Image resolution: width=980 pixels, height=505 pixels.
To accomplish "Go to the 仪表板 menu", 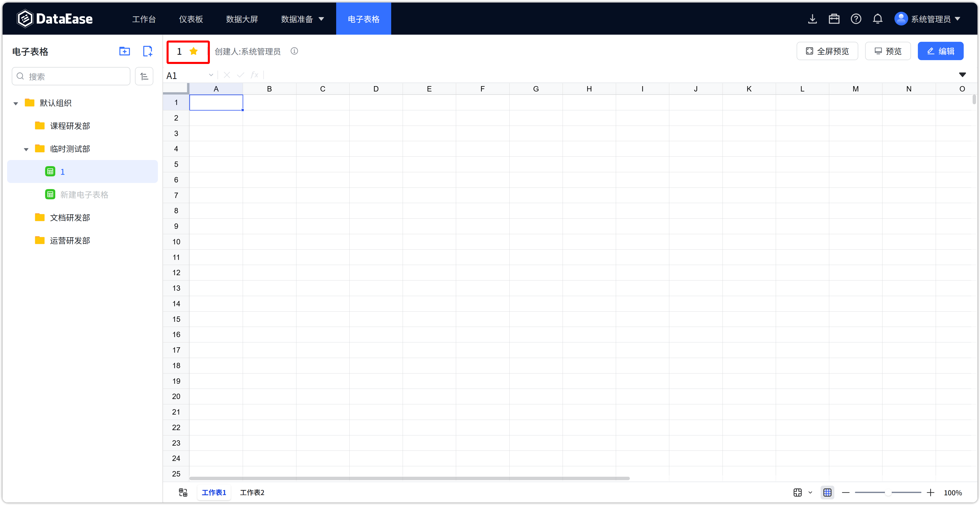I will (191, 19).
